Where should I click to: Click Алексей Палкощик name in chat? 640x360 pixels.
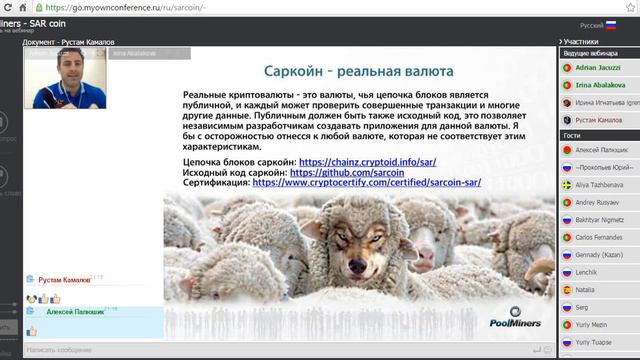[x=75, y=312]
